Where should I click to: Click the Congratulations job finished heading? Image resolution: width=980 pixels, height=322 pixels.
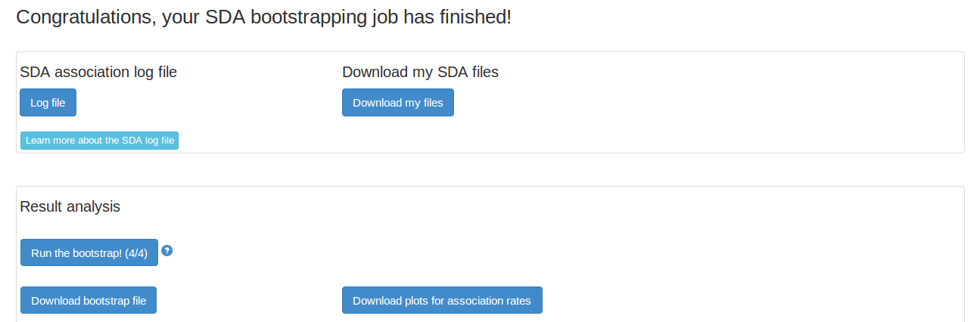pos(263,17)
